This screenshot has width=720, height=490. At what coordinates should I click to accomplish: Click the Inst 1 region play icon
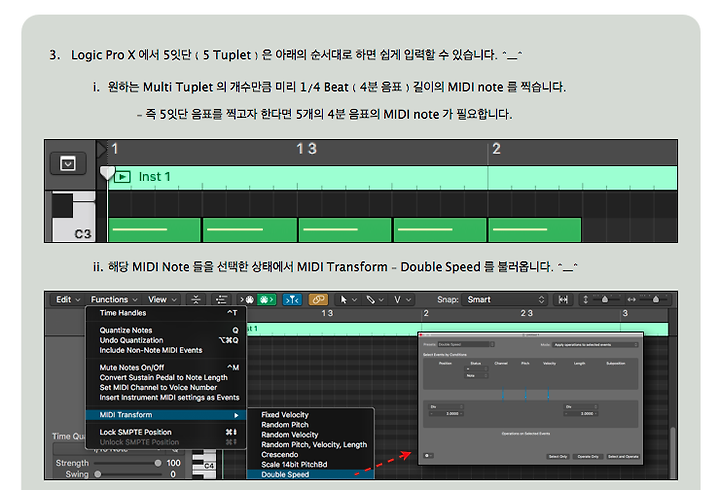[x=123, y=177]
